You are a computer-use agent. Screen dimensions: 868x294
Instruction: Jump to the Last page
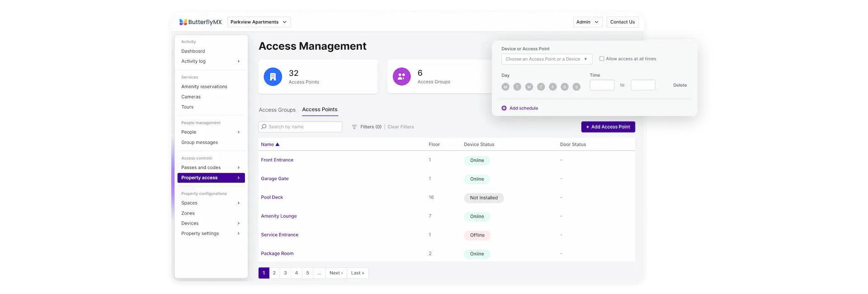(x=358, y=273)
